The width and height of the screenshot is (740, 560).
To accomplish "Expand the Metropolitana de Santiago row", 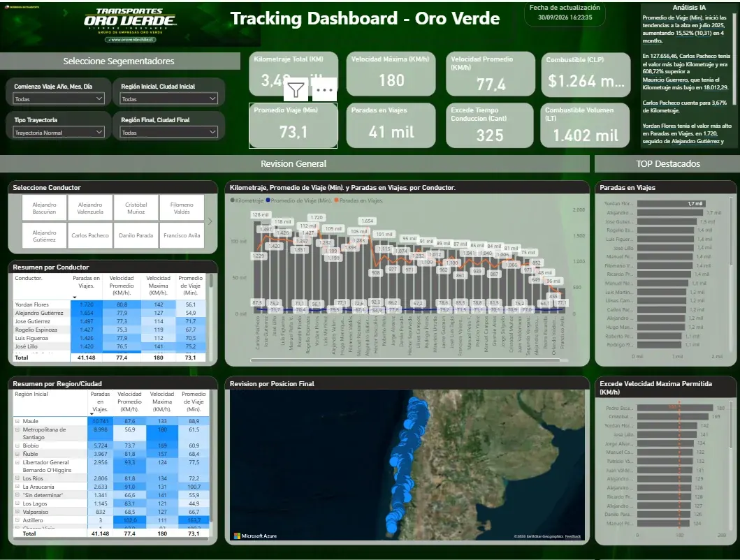I will pyautogui.click(x=17, y=430).
